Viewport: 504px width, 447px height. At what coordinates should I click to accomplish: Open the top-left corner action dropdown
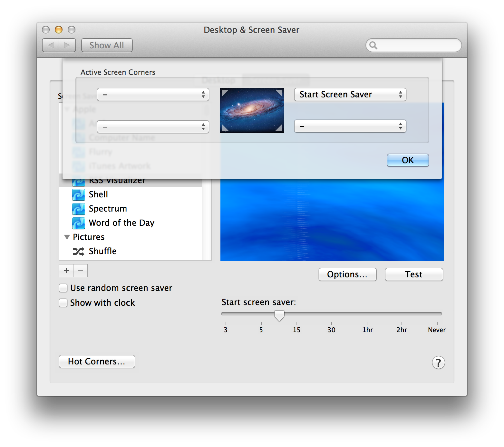(153, 94)
